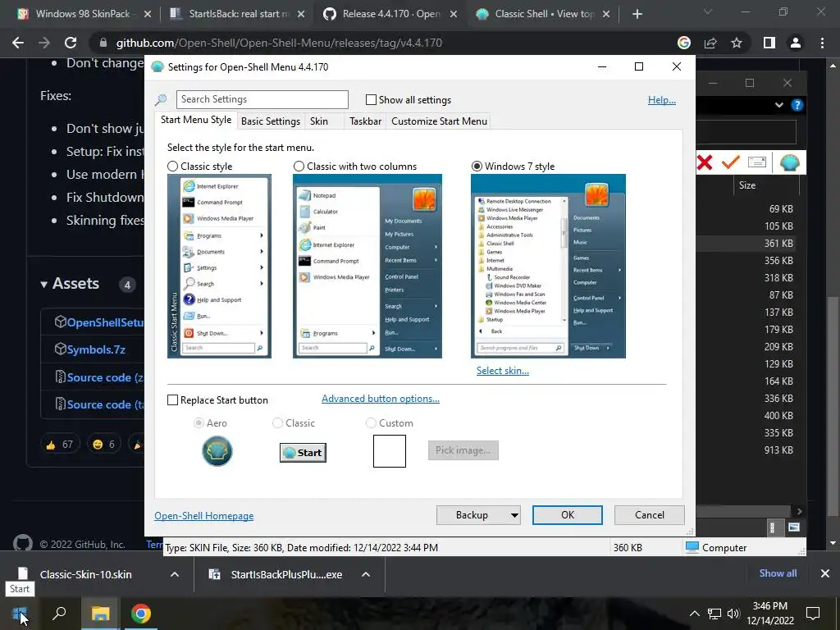
Task: Toggle Chrome side panel icon
Action: 769,43
